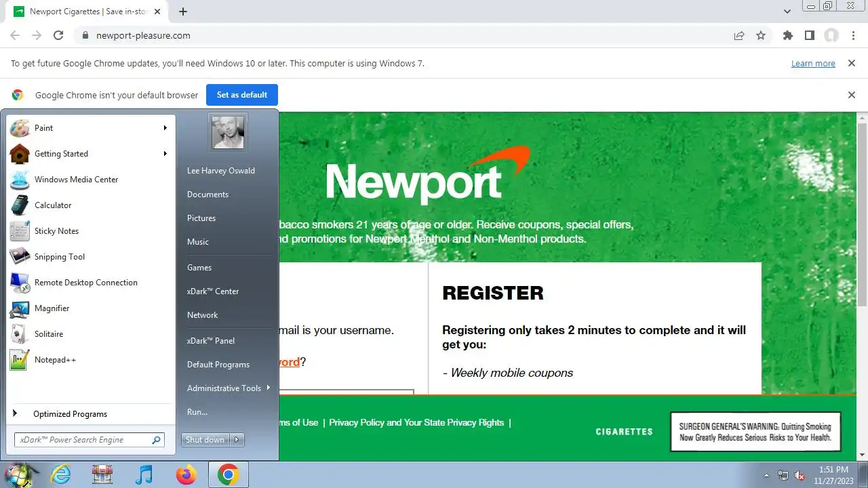Dismiss the default browser bar

[852, 95]
